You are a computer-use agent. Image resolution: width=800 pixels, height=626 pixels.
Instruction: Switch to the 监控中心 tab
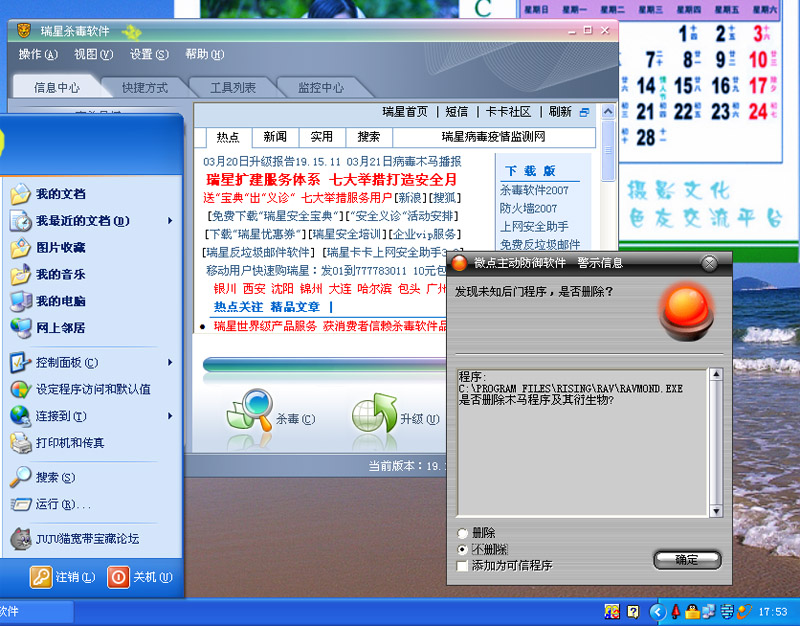(x=320, y=88)
